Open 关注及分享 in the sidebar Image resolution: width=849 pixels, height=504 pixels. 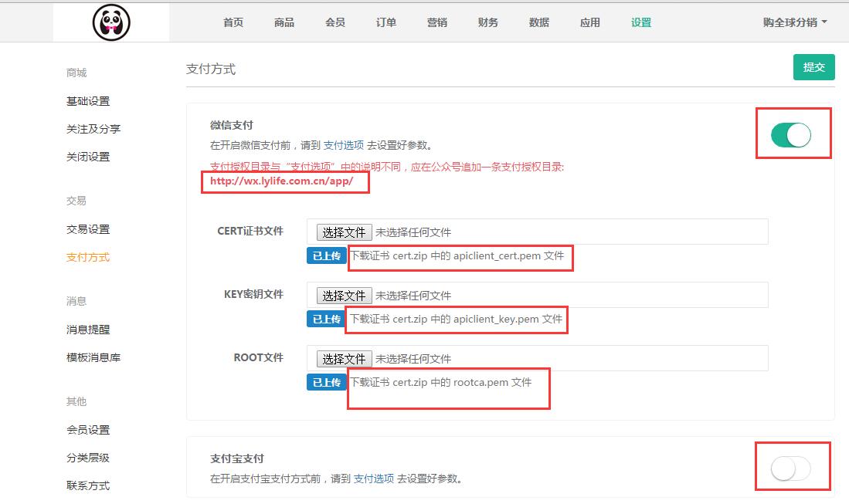[93, 129]
